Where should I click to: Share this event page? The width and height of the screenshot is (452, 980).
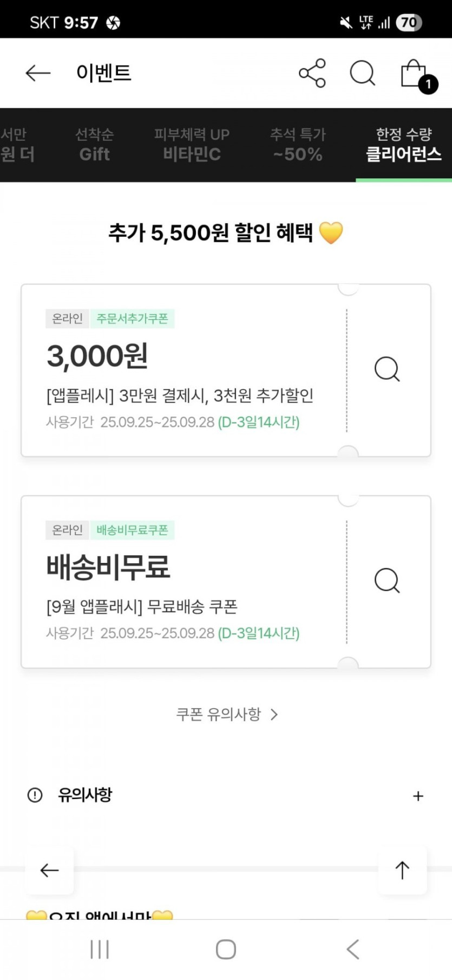tap(312, 73)
